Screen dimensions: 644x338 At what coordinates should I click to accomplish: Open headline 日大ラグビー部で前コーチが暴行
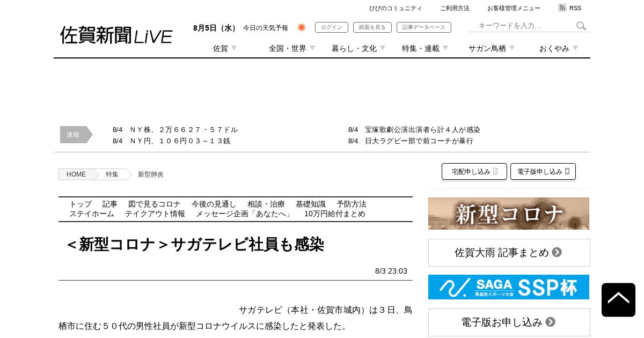[419, 141]
